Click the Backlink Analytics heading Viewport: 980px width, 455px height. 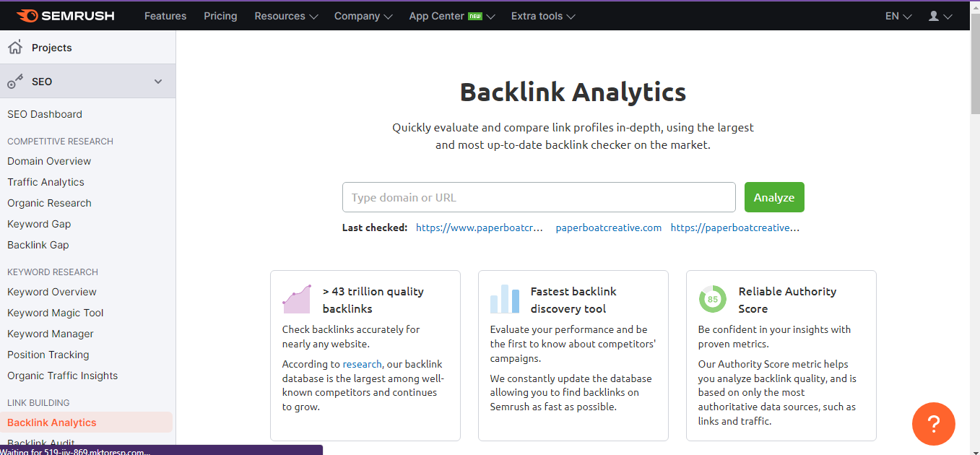573,92
